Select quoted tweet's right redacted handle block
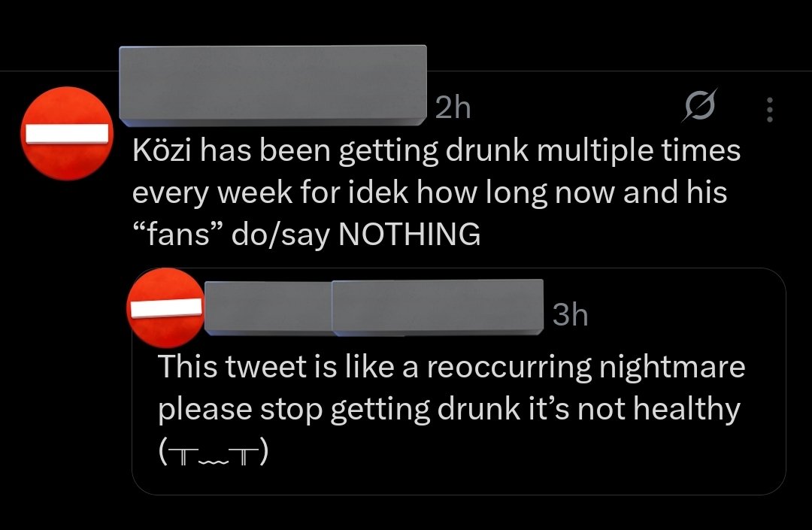Viewport: 812px width, 530px height. click(438, 307)
